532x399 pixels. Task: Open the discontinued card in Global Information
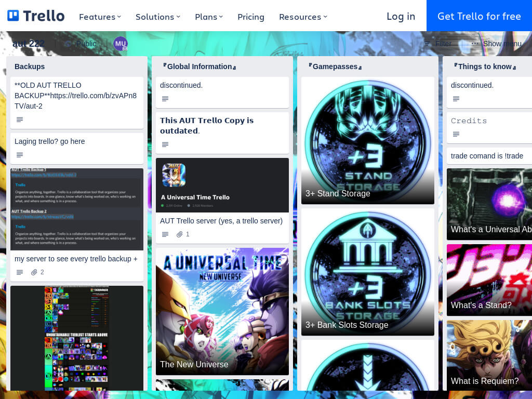(222, 92)
